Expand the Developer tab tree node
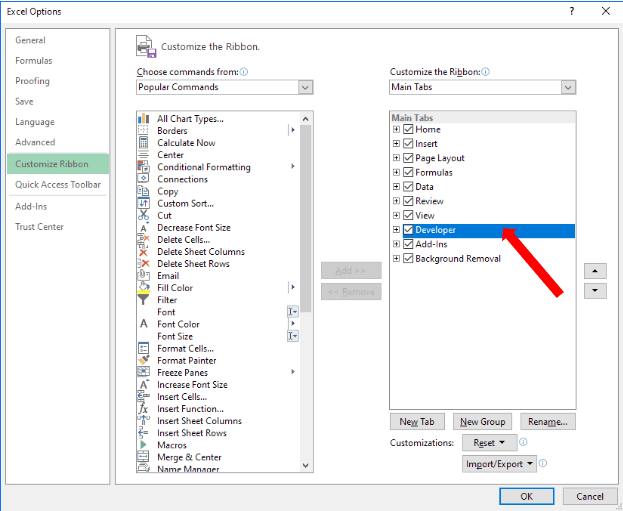Viewport: 623px width, 511px height. tap(396, 230)
